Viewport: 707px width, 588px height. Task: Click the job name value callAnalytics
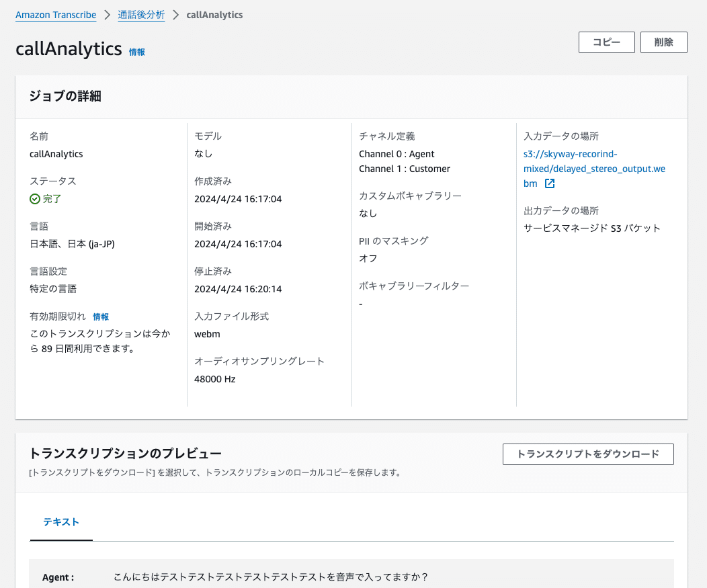(x=56, y=154)
